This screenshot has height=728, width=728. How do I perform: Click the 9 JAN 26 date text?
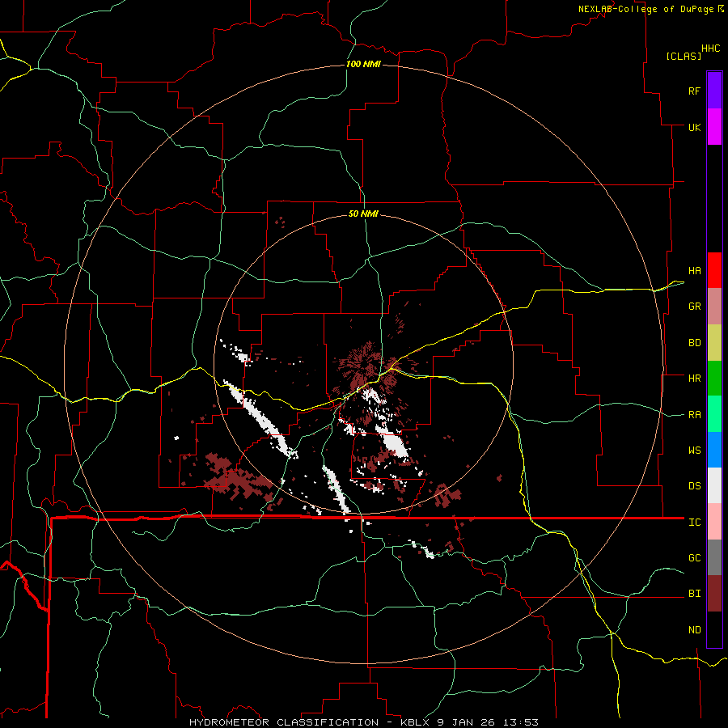pyautogui.click(x=467, y=722)
